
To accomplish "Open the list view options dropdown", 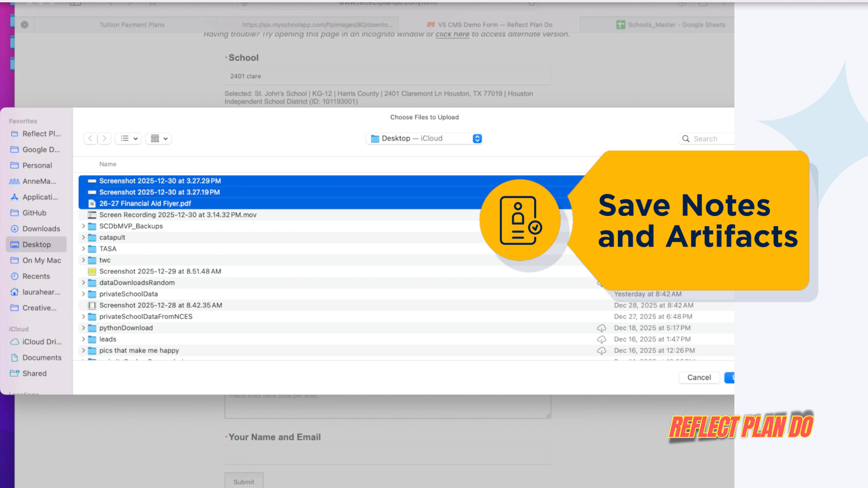I will coord(128,138).
